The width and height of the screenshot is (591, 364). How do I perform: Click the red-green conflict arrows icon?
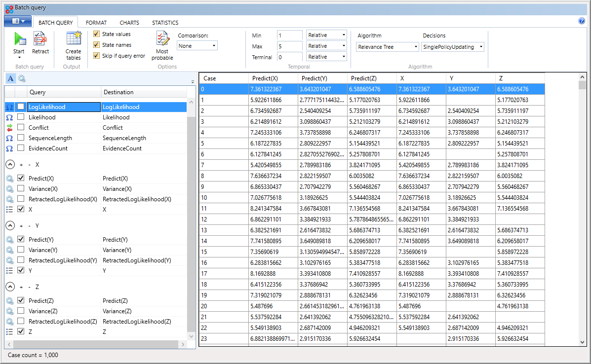click(x=10, y=127)
